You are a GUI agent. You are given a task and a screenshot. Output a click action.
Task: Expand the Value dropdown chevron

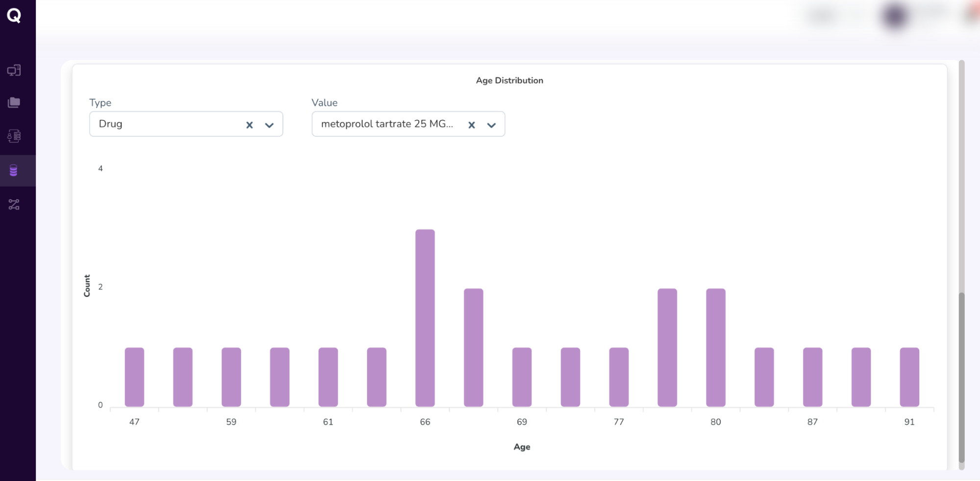[491, 125]
